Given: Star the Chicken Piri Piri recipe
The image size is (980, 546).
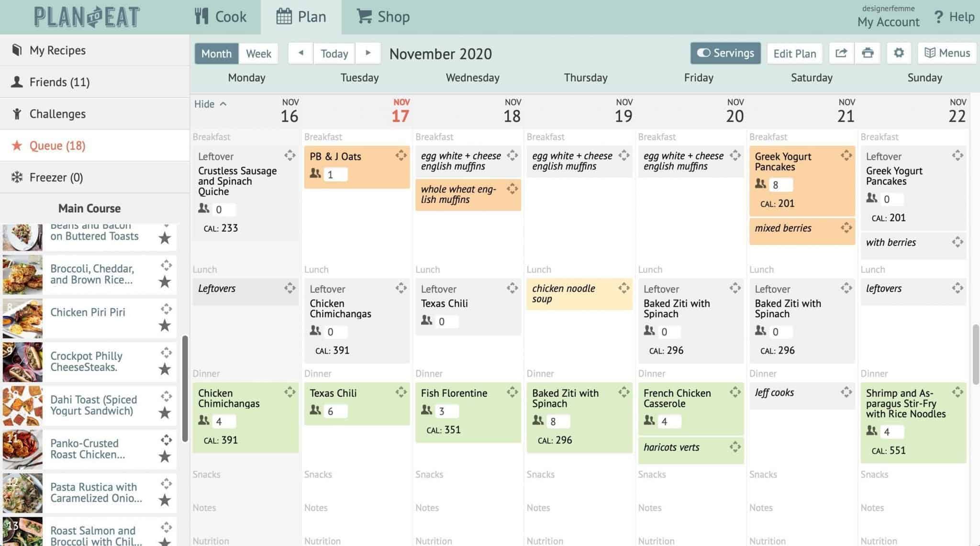Looking at the screenshot, I should coord(165,325).
